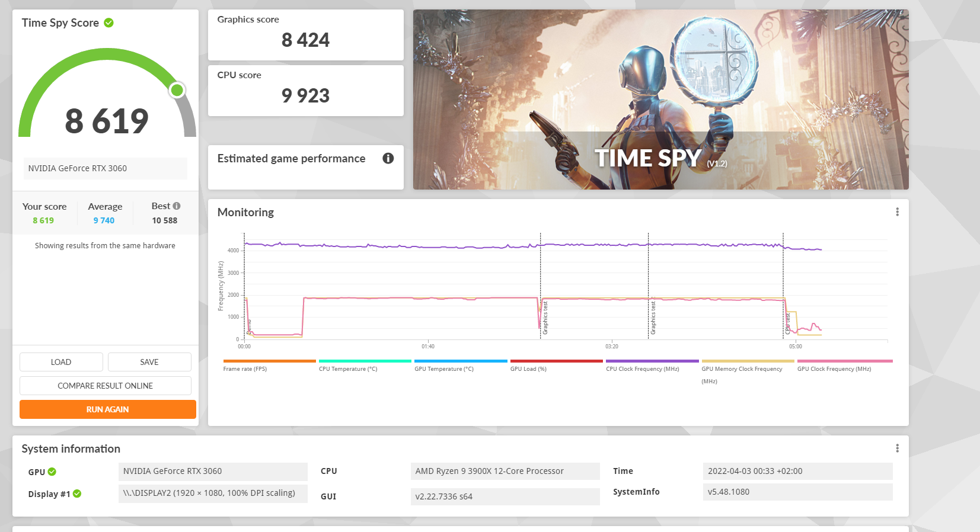
Task: Toggle GPU Temperature legend item
Action: pyautogui.click(x=444, y=368)
